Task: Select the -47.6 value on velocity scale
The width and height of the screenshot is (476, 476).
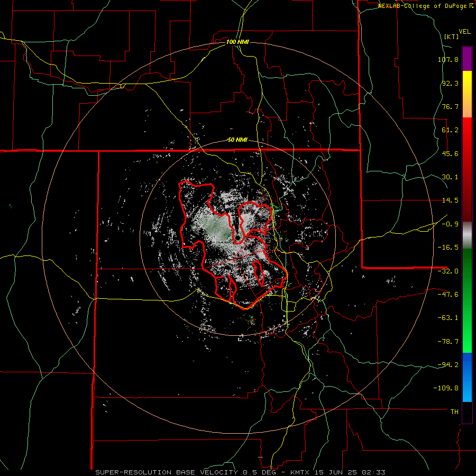Action: pyautogui.click(x=448, y=295)
